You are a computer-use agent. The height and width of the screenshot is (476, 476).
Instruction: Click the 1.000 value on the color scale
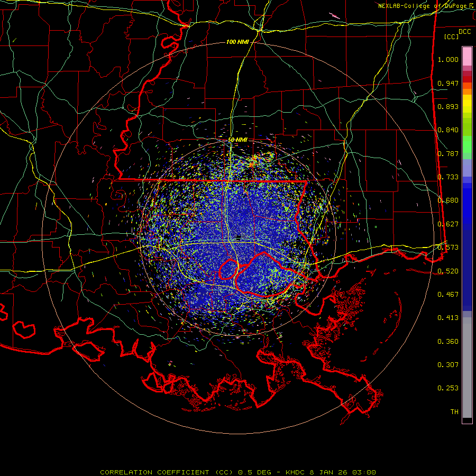point(448,59)
